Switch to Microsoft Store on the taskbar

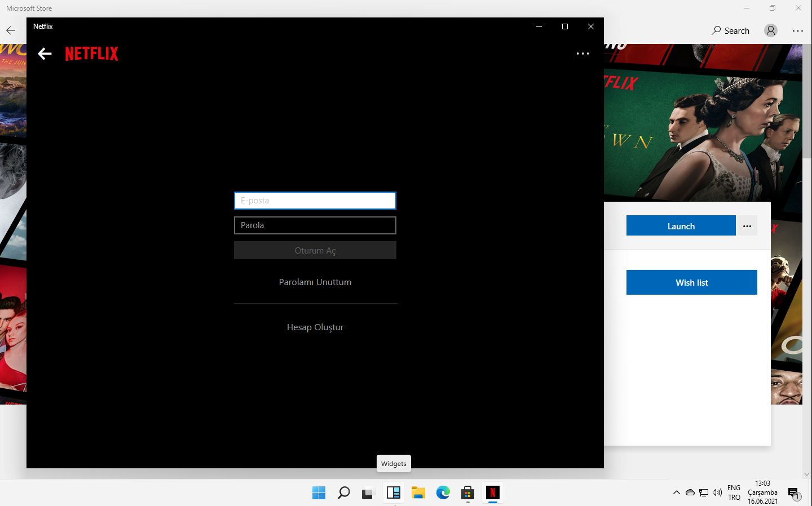(x=468, y=492)
